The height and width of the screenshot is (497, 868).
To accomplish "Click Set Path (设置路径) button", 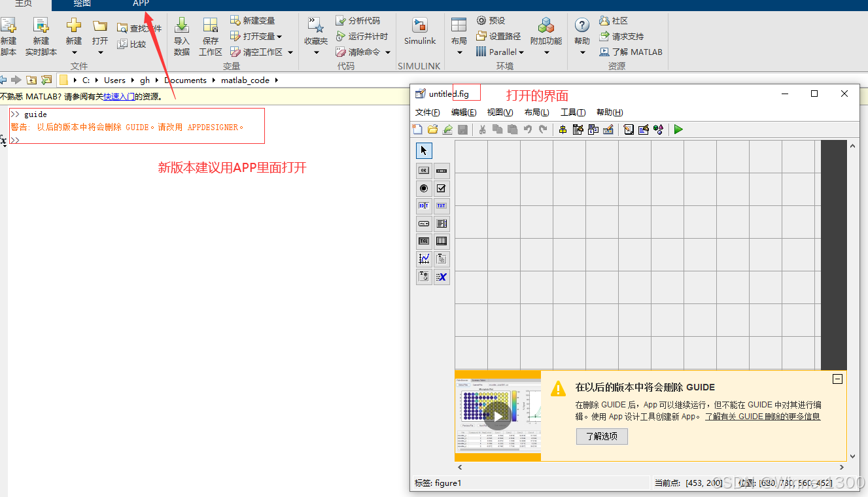I will click(498, 37).
